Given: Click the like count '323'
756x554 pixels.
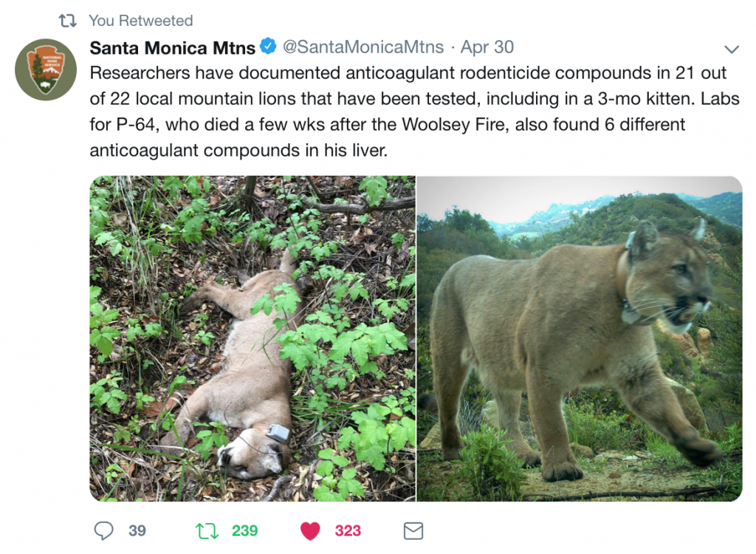Looking at the screenshot, I should point(348,530).
